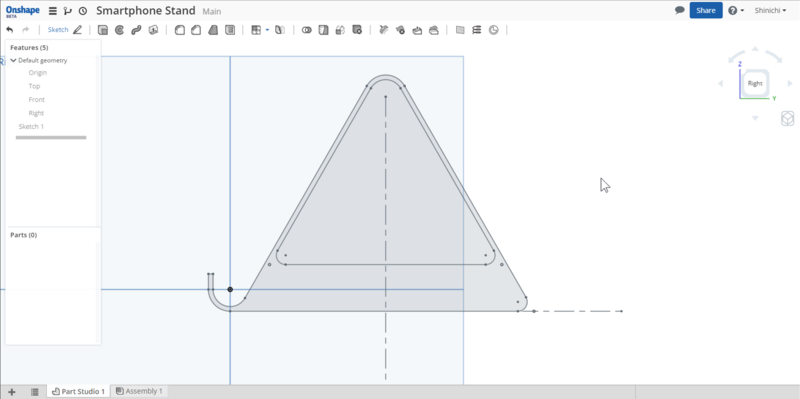The image size is (800, 399).
Task: Select the Shell tool
Action: tap(230, 30)
